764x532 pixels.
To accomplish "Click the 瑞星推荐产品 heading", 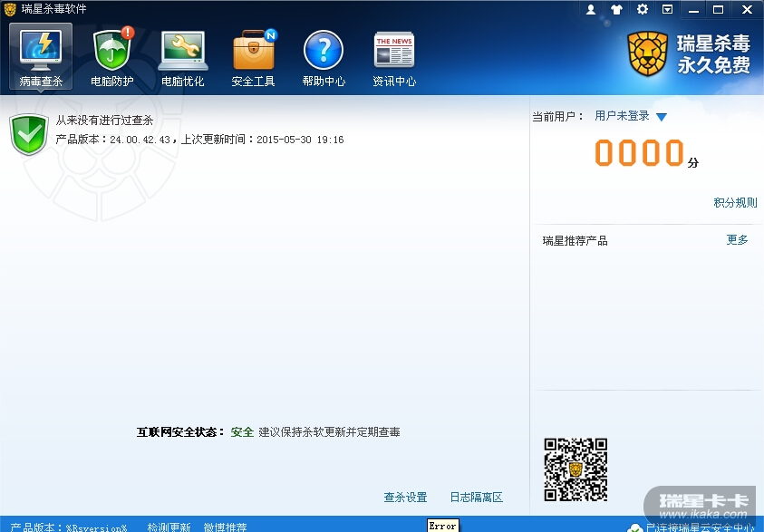I will point(575,241).
